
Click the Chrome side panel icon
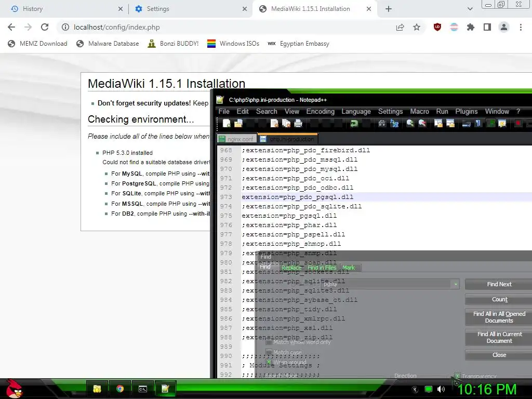[487, 27]
